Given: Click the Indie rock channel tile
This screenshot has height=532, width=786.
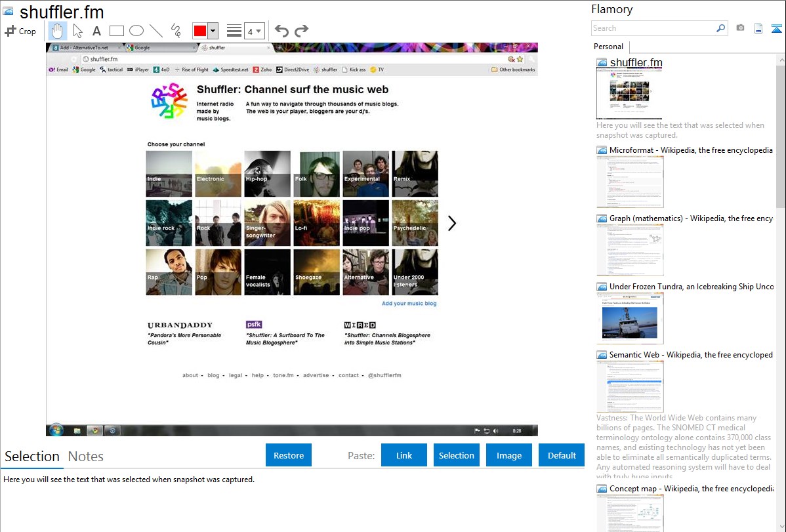Looking at the screenshot, I should pos(169,222).
